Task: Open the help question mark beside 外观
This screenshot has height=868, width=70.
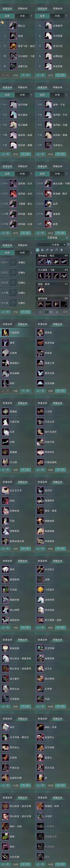Action: click(x=31, y=16)
